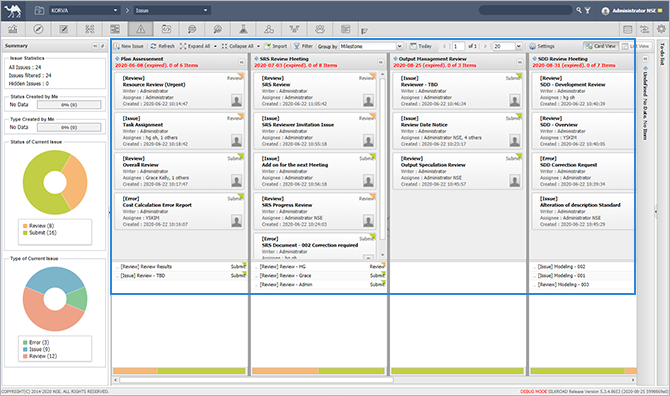Image resolution: width=670 pixels, height=396 pixels.
Task: Click the search magnifier icon in header
Action: [x=579, y=10]
